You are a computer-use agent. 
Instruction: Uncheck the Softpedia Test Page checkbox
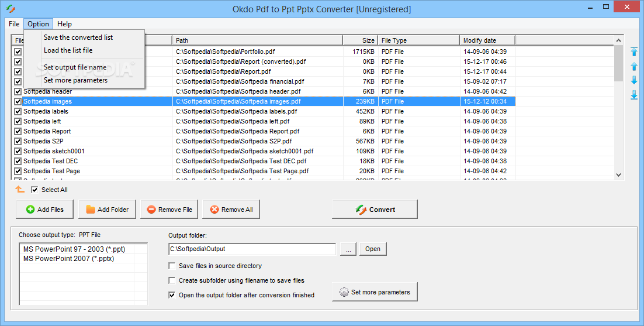pos(18,171)
